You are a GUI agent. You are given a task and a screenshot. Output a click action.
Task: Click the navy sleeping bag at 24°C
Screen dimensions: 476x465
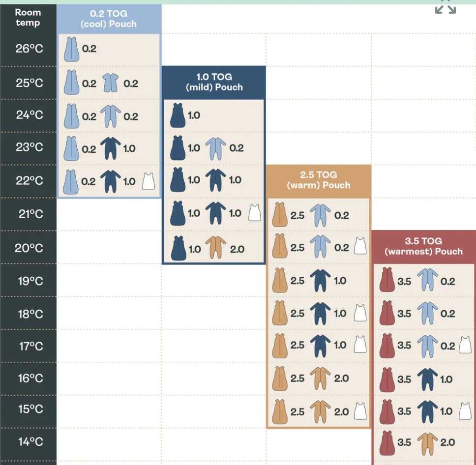click(x=178, y=116)
